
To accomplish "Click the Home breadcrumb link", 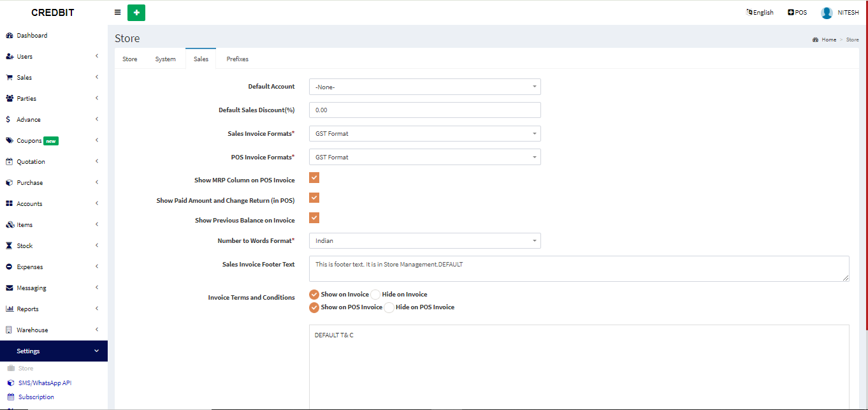I will point(828,40).
